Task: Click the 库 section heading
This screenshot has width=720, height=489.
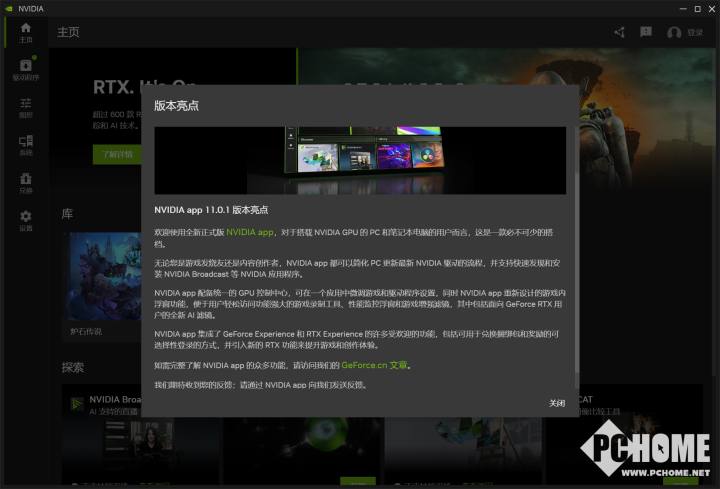Action: [68, 214]
